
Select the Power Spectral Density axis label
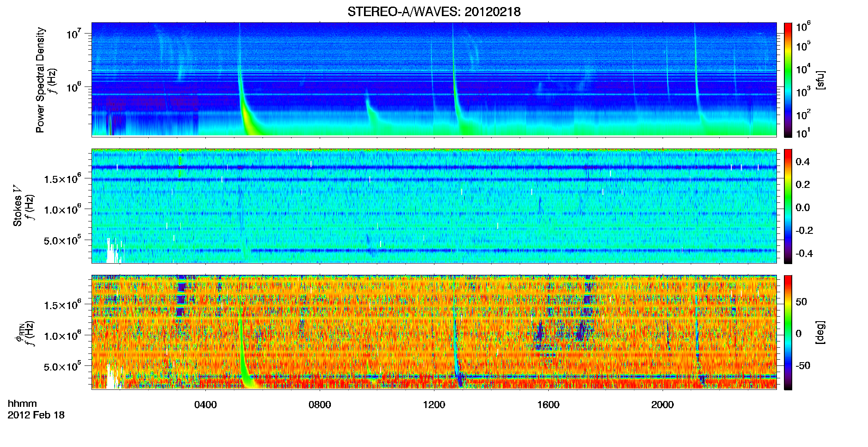click(x=40, y=80)
